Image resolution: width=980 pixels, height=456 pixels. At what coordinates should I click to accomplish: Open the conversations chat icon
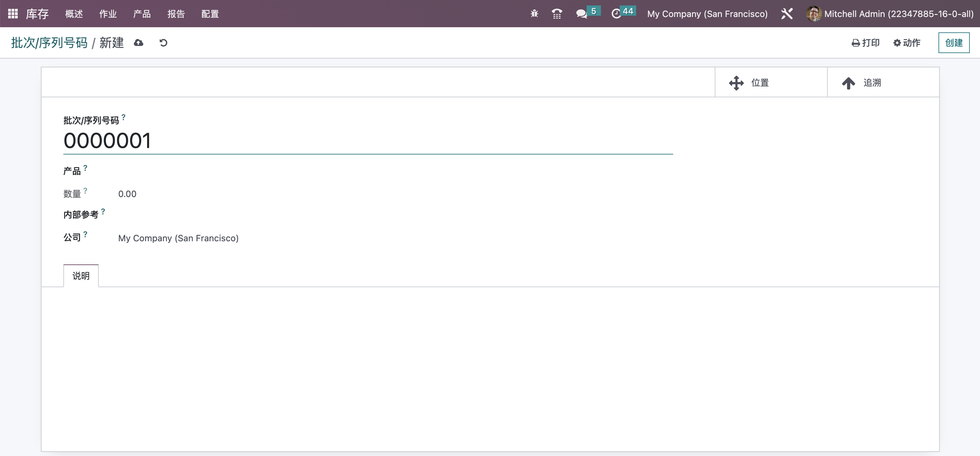581,14
